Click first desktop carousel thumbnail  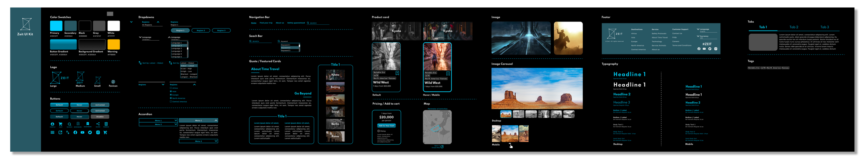tap(506, 114)
